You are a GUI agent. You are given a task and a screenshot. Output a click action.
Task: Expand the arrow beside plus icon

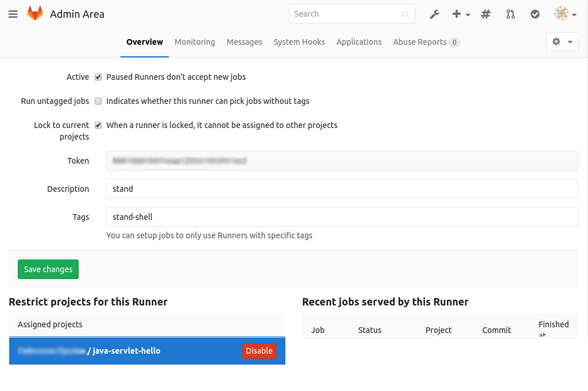[468, 15]
